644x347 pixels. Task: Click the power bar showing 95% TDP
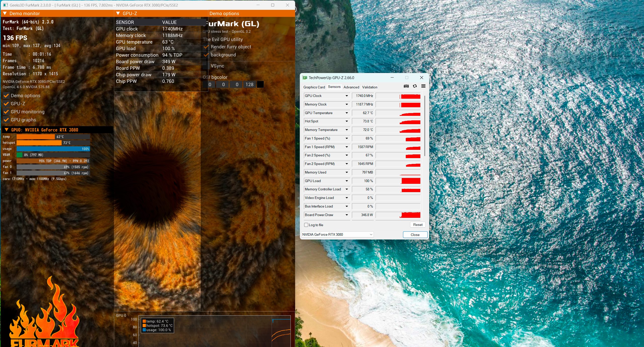[x=53, y=161]
